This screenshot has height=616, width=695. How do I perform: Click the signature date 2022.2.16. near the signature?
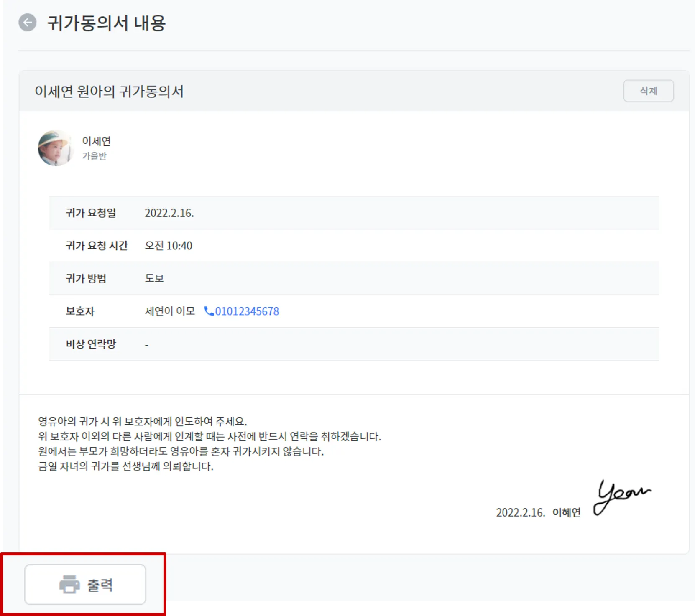coord(521,512)
